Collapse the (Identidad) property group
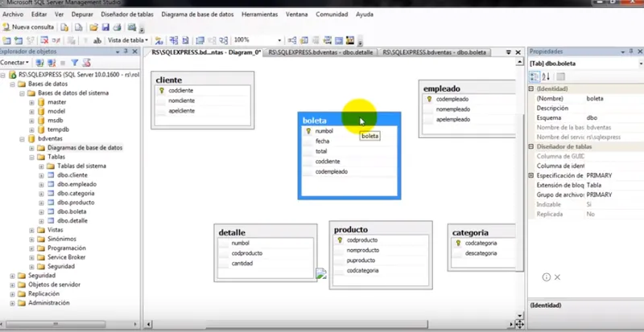The width and height of the screenshot is (644, 332). point(531,88)
